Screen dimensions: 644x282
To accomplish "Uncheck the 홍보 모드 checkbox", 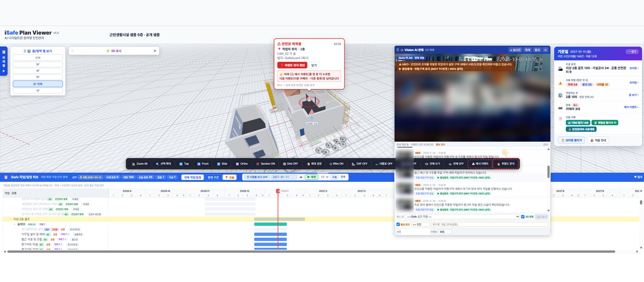I will click(398, 225).
